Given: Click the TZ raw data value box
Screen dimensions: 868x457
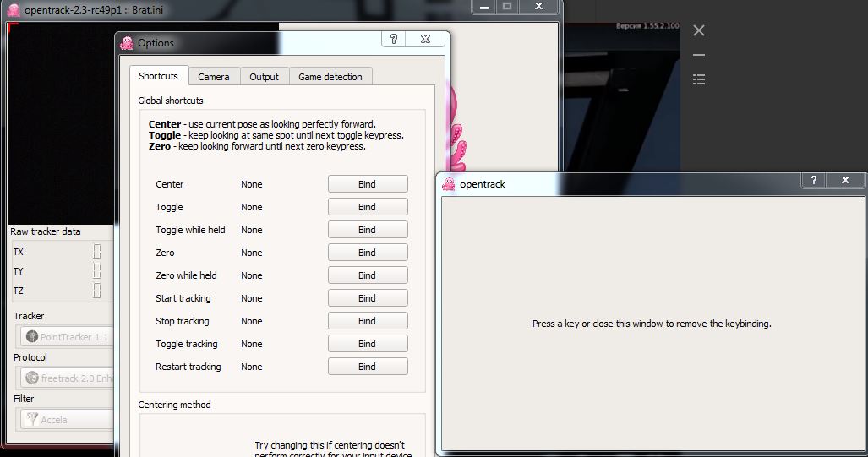Looking at the screenshot, I should (x=97, y=291).
